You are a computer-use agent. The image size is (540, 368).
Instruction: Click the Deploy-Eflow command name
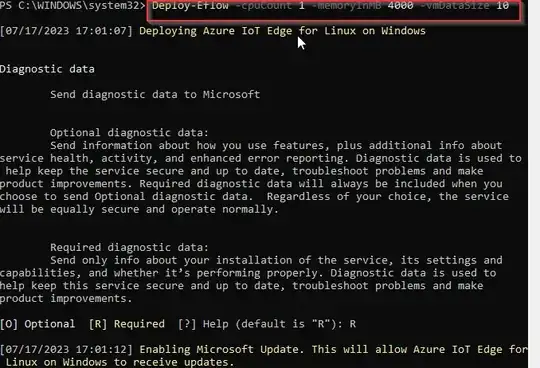[190, 6]
